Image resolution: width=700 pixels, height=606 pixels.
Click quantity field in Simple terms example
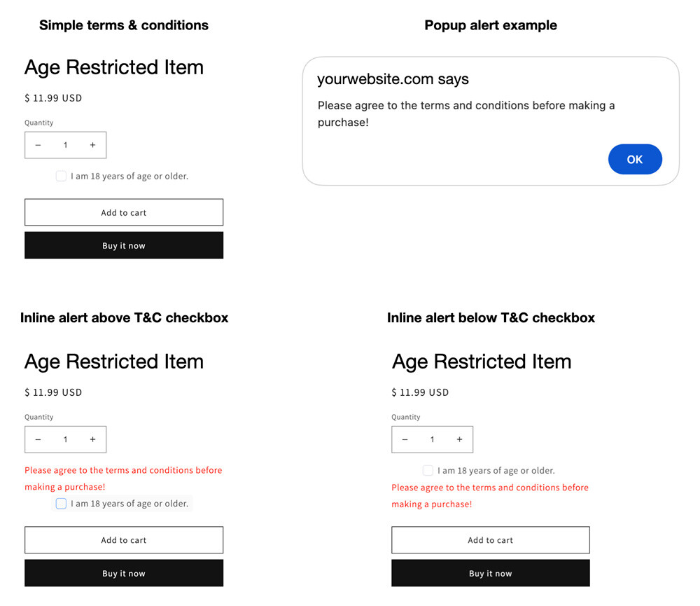(x=65, y=145)
